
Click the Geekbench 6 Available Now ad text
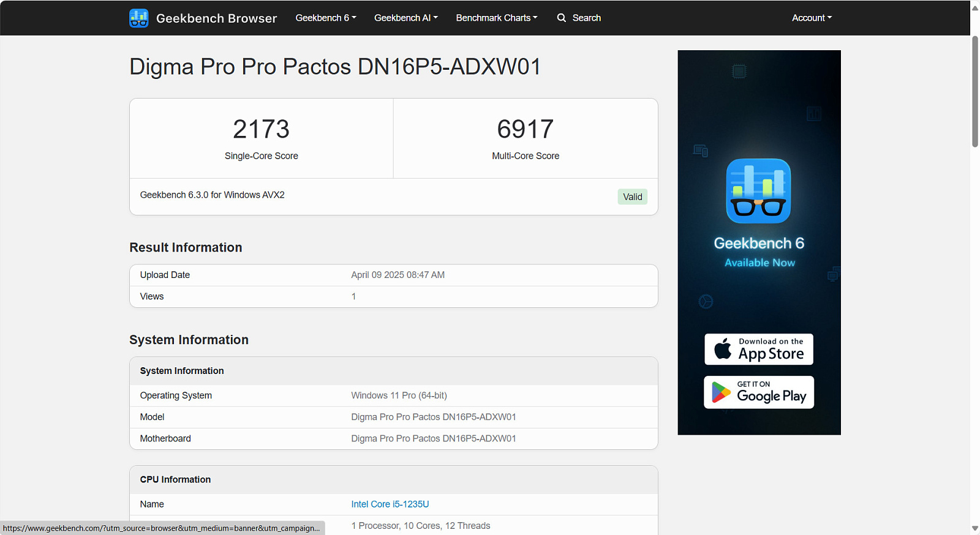pos(759,252)
